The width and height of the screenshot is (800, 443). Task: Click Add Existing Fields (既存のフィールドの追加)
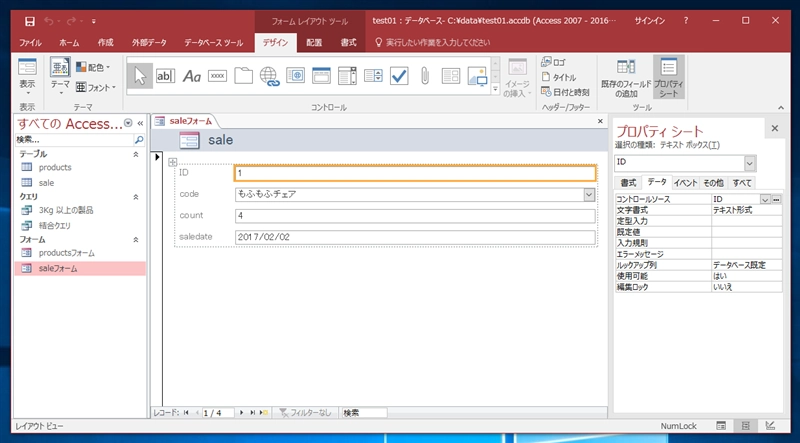[626, 77]
